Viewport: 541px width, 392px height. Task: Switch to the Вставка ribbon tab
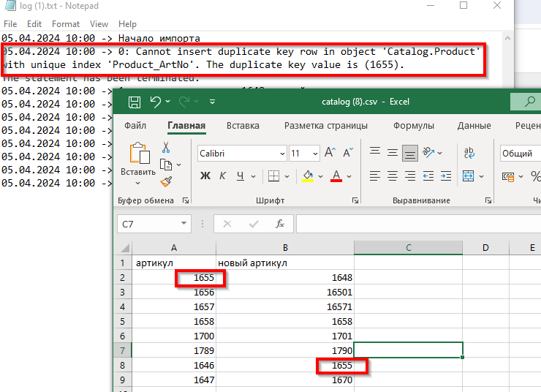(243, 126)
